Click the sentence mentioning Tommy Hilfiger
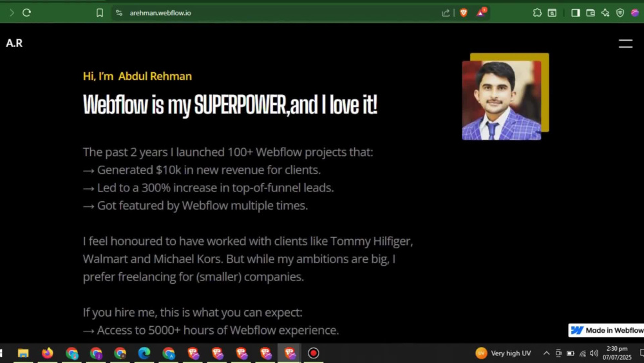This screenshot has width=644, height=363. (x=248, y=241)
